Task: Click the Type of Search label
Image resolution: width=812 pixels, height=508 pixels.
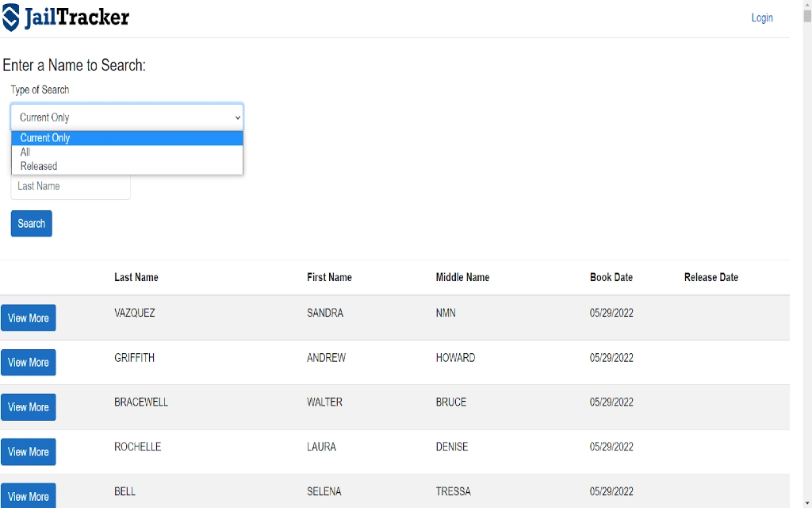Action: pyautogui.click(x=40, y=90)
